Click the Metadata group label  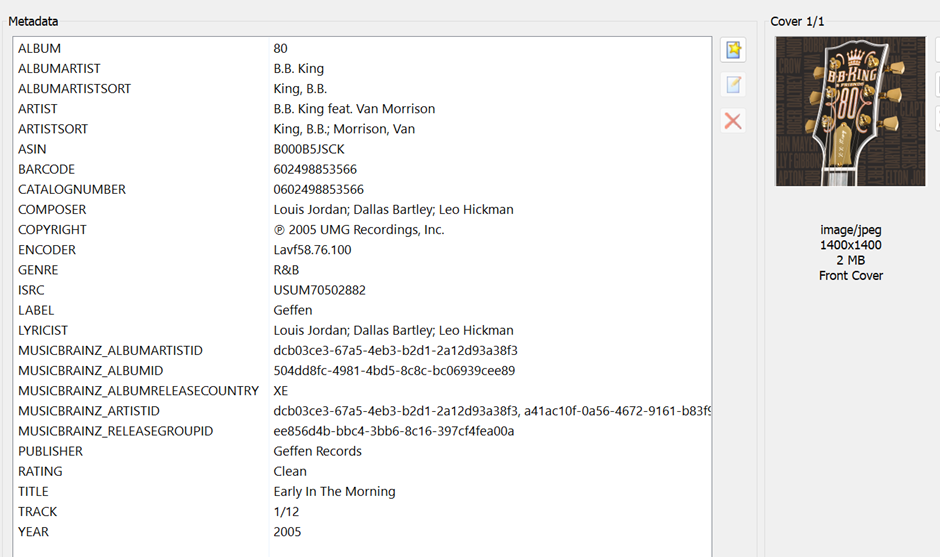click(34, 22)
